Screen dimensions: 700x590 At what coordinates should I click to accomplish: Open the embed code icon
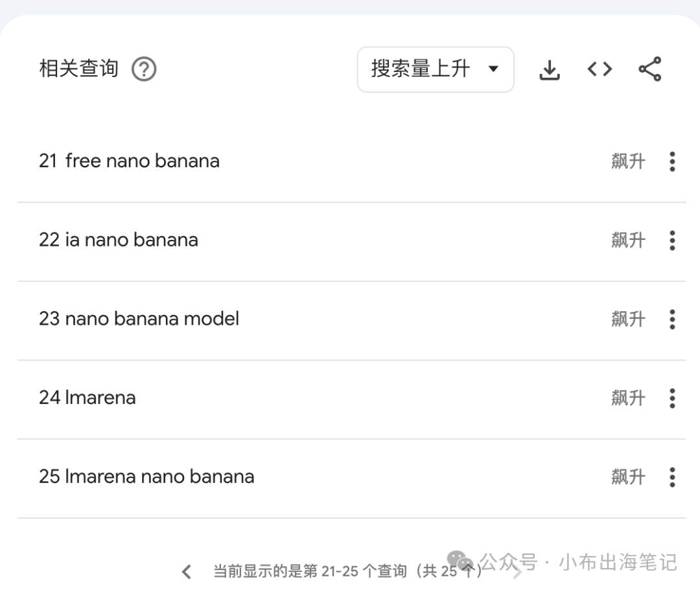click(600, 69)
